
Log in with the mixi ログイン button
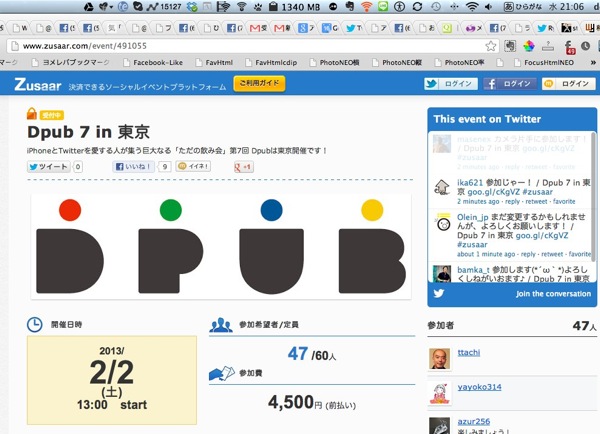[569, 84]
